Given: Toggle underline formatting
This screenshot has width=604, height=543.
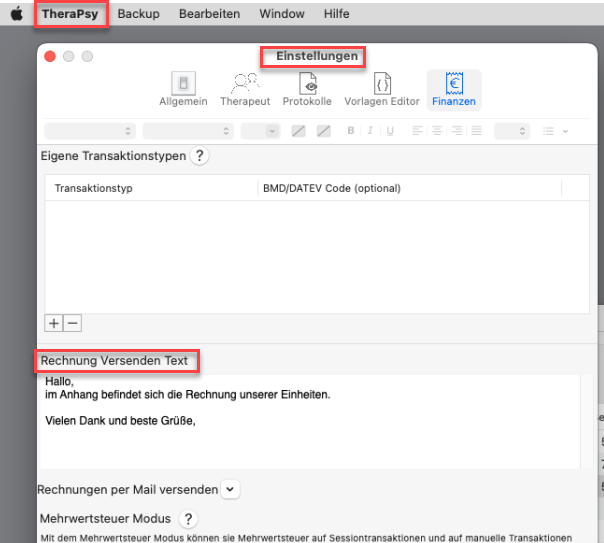Looking at the screenshot, I should pyautogui.click(x=390, y=131).
